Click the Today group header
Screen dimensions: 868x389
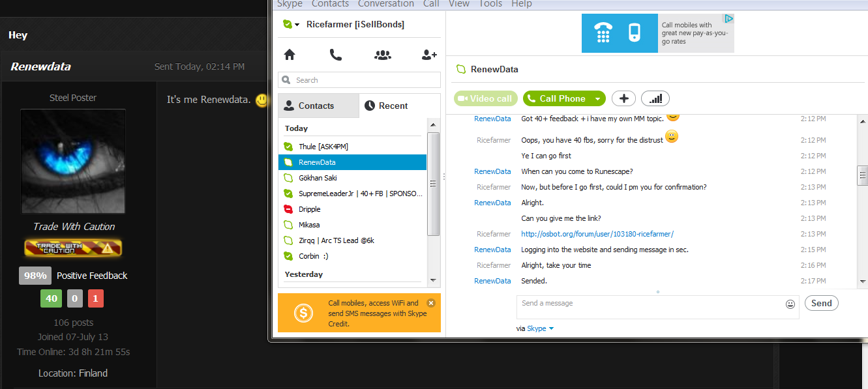click(297, 128)
